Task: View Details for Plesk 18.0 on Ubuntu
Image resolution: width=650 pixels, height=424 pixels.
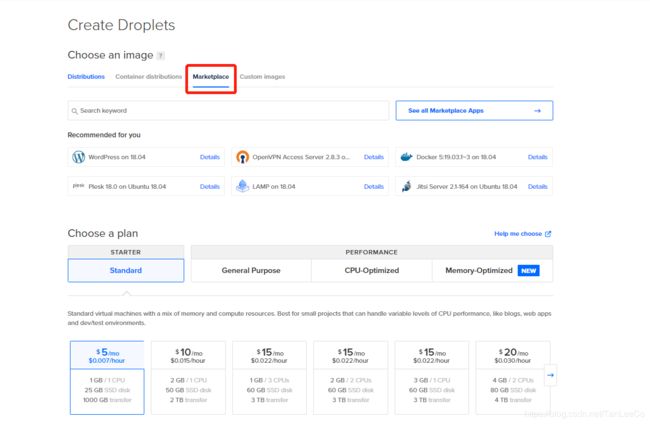Action: coord(210,187)
